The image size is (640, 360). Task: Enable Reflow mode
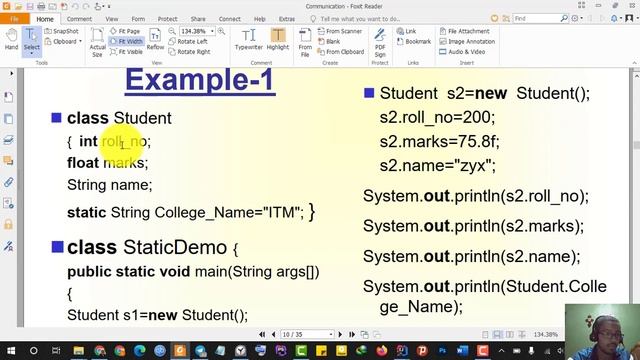[155, 40]
